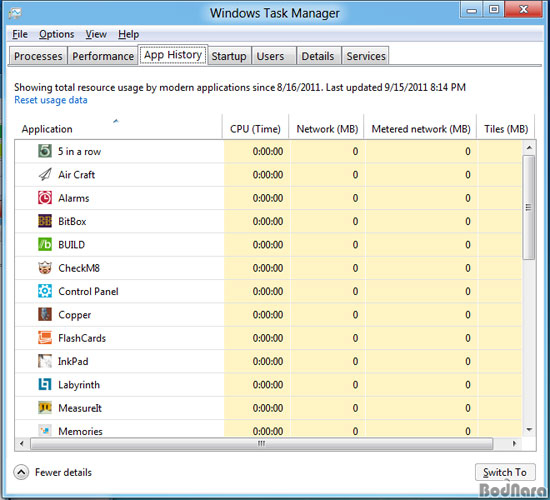Click the Air Craft paper plane icon
550x500 pixels.
45,174
